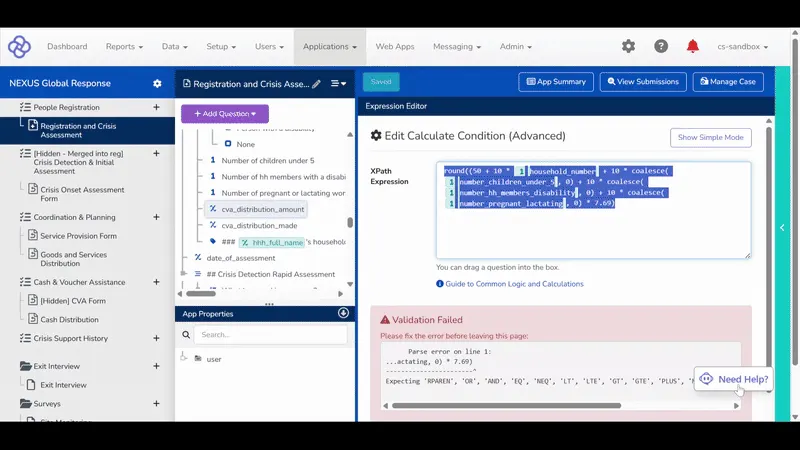
Task: Add item to Coordination & Planning module
Action: pyautogui.click(x=156, y=217)
